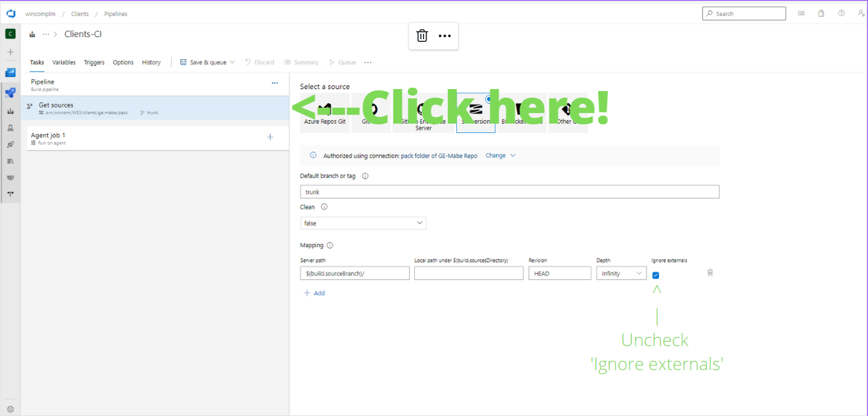Click the Azure DevOps logo
Screen dimensions: 868x416
pos(11,13)
